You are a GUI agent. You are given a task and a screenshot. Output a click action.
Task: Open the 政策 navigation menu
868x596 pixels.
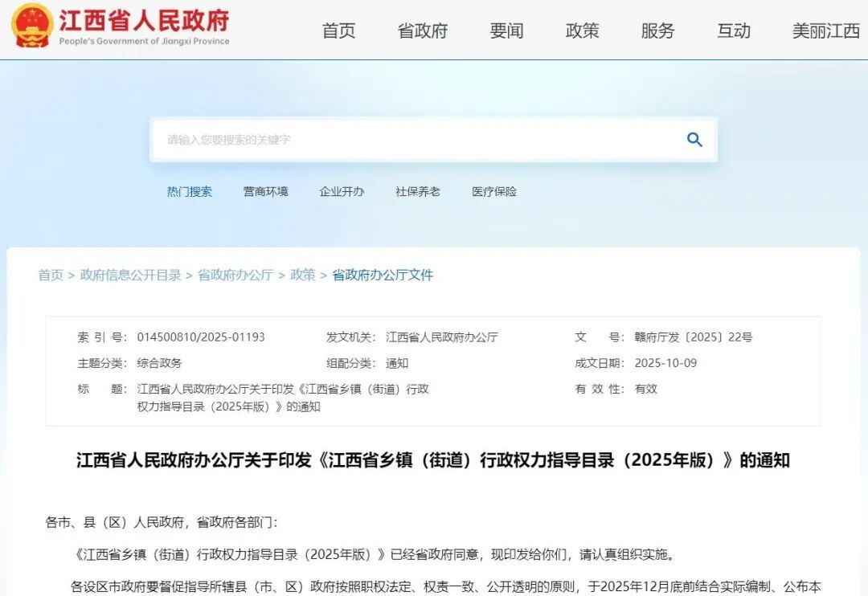coord(582,31)
